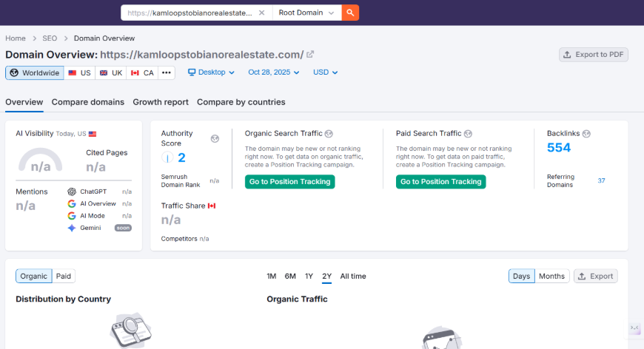Set chart range to 6M
644x349 pixels.
point(290,277)
